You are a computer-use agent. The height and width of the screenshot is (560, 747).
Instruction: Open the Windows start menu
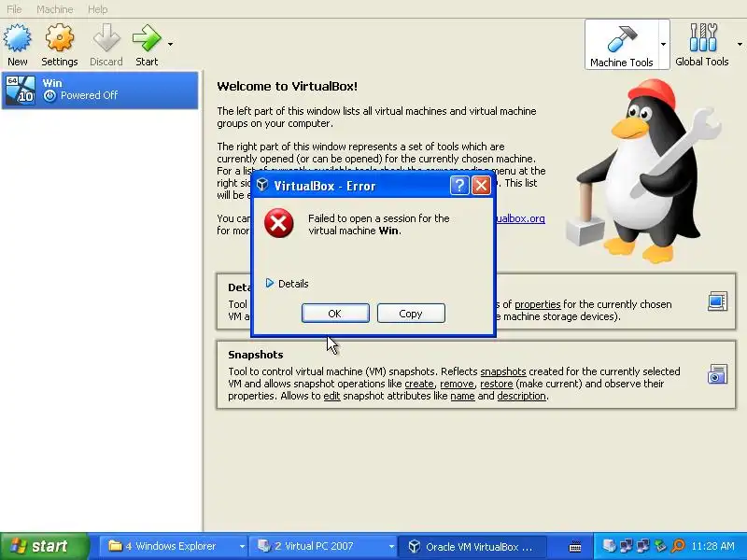[44, 546]
